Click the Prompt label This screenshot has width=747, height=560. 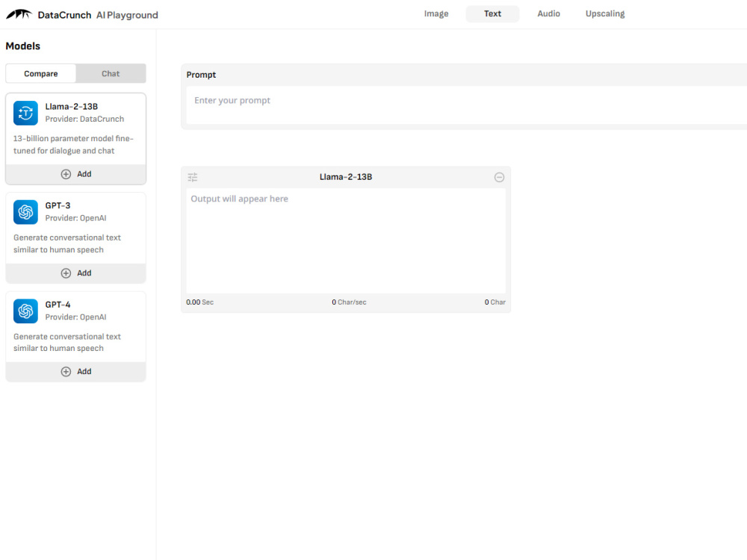click(201, 75)
